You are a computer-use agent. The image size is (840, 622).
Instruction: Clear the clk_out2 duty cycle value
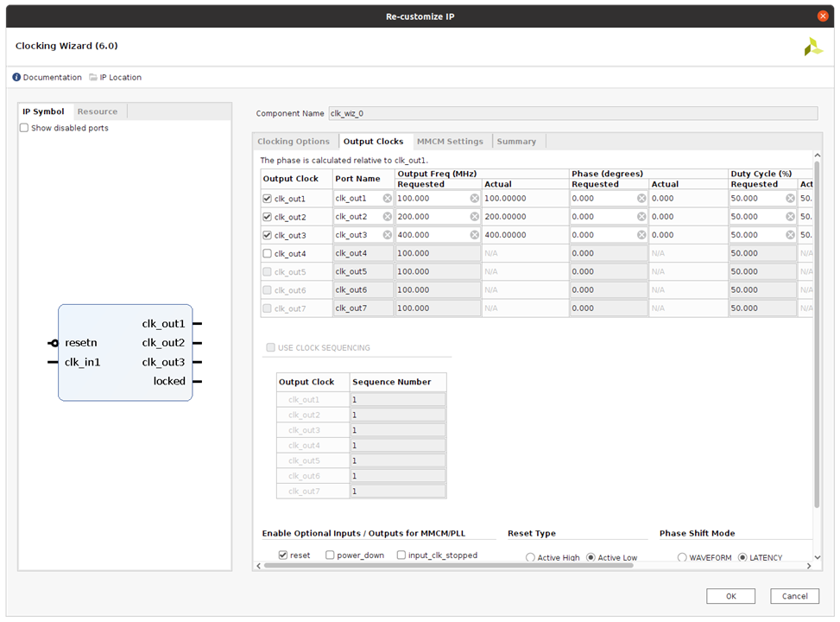pos(790,217)
